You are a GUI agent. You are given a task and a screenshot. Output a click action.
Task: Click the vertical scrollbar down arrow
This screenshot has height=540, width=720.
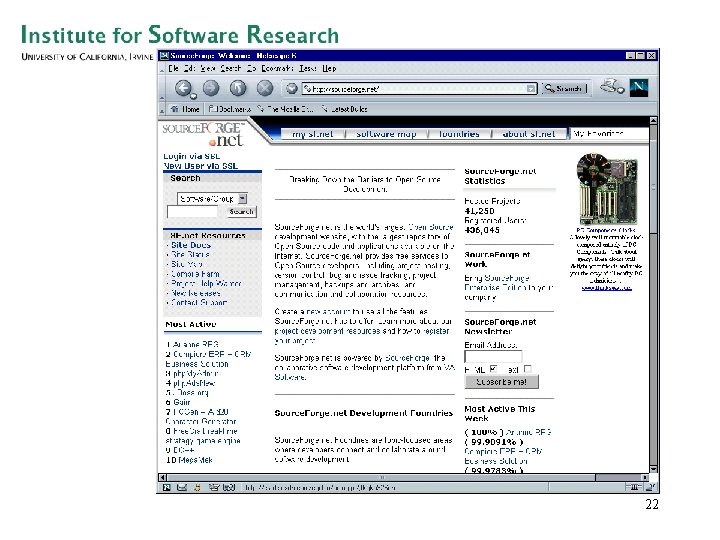click(x=653, y=468)
